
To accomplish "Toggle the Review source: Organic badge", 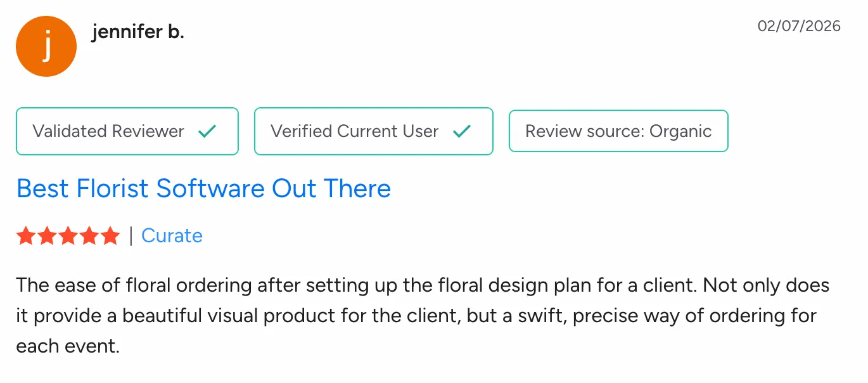I will point(618,131).
